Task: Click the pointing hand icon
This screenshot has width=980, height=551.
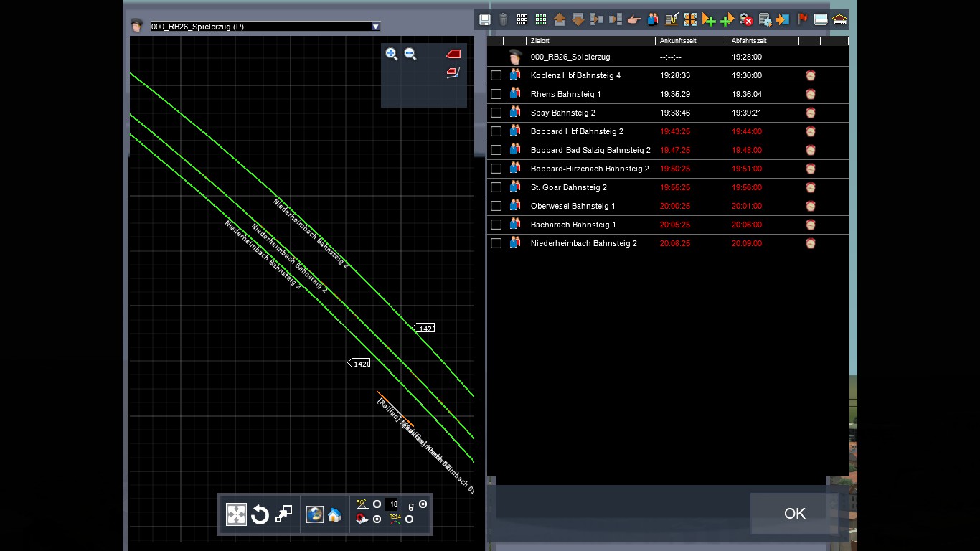Action: pyautogui.click(x=634, y=20)
